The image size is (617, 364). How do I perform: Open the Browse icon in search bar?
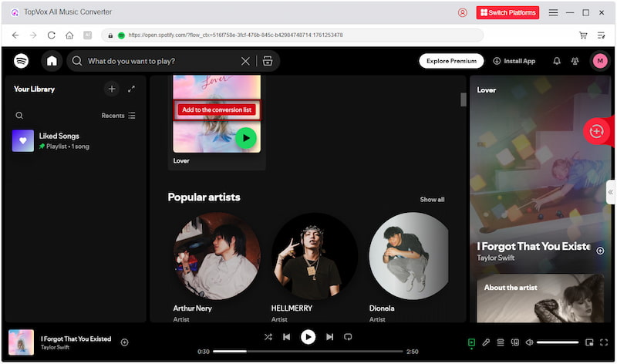click(268, 61)
